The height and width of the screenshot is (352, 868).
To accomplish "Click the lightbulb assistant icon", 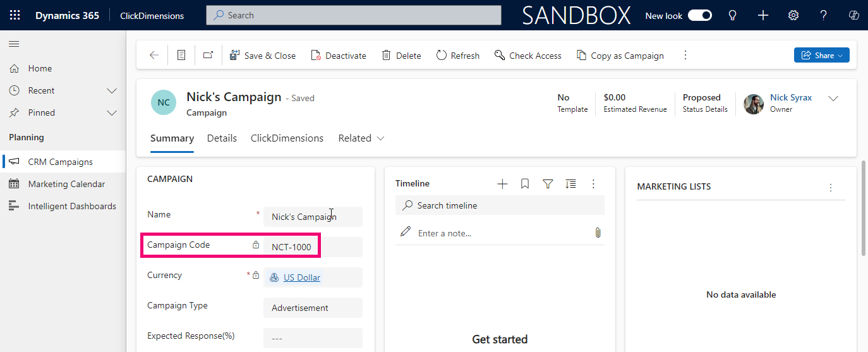I will (732, 15).
